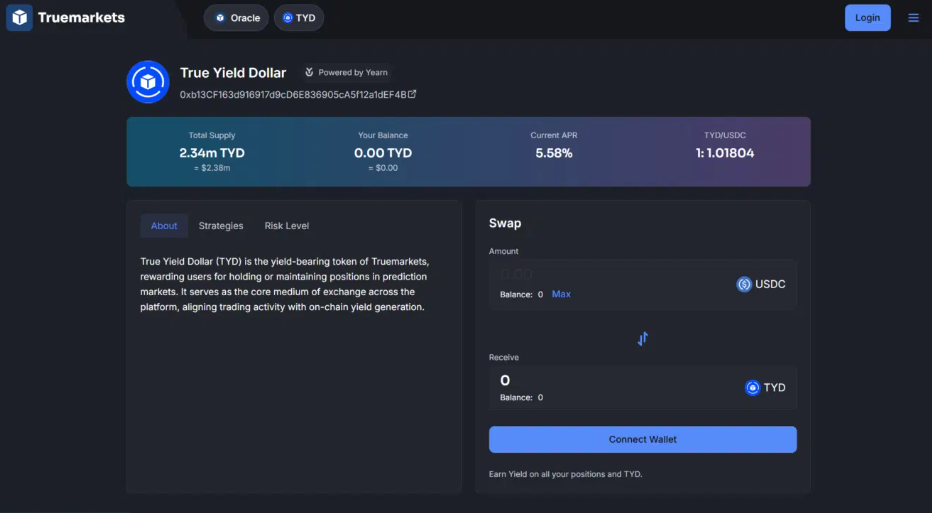Screen dimensions: 932x513
Task: Click the TYD/USDC label
Action: click(725, 136)
